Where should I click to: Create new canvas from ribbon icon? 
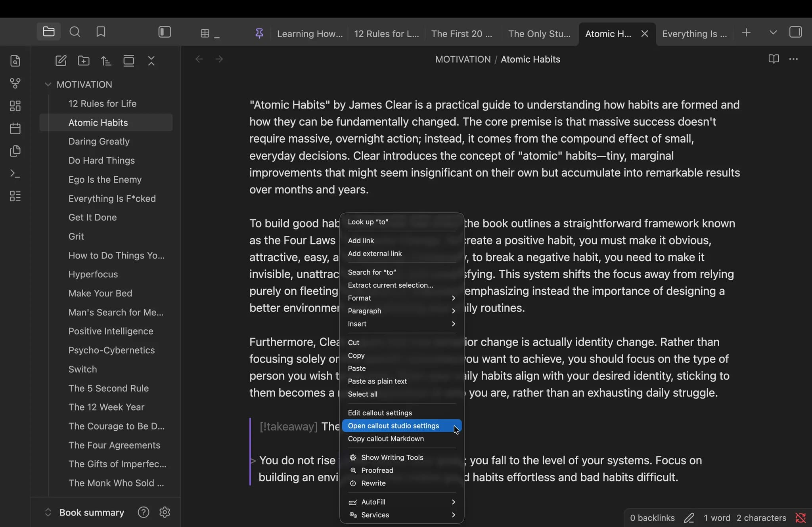pos(15,106)
